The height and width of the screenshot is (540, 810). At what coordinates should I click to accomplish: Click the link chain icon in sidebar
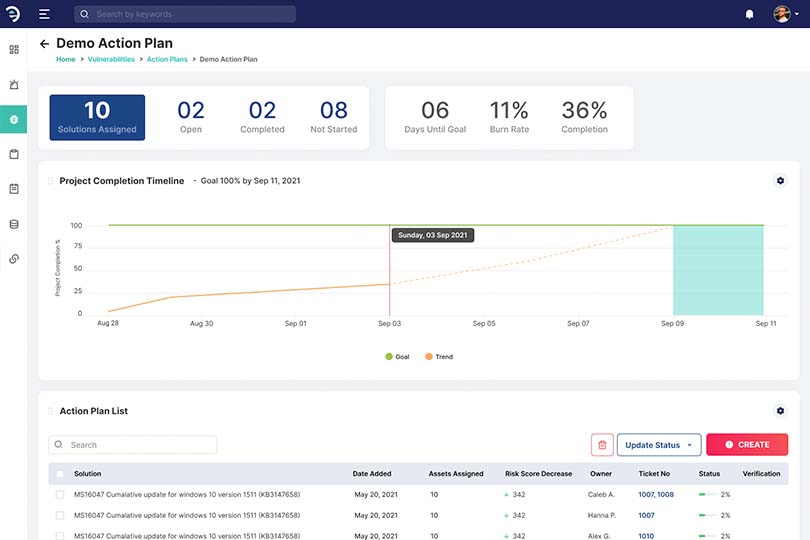[x=14, y=259]
